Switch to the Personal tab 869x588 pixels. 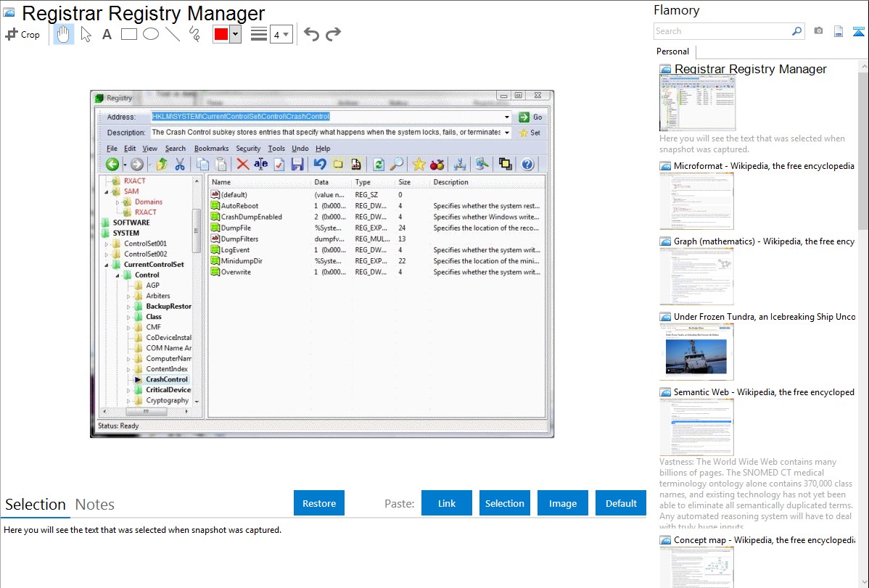673,51
